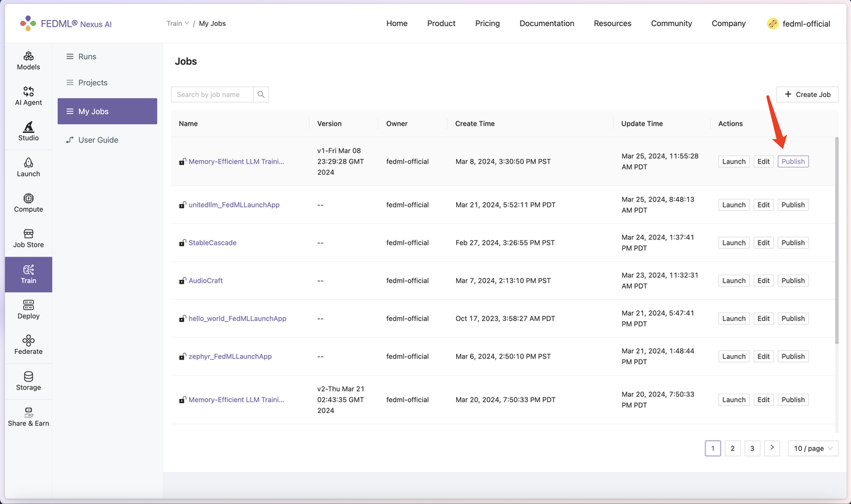The image size is (851, 504).
Task: Publish the unitedllm_FedMLLaunchApp job
Action: coord(793,205)
